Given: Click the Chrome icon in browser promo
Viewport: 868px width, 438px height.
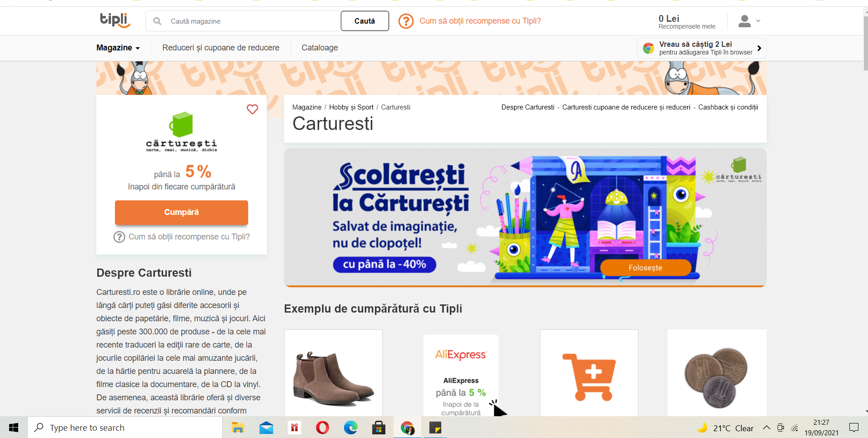Looking at the screenshot, I should pos(649,48).
